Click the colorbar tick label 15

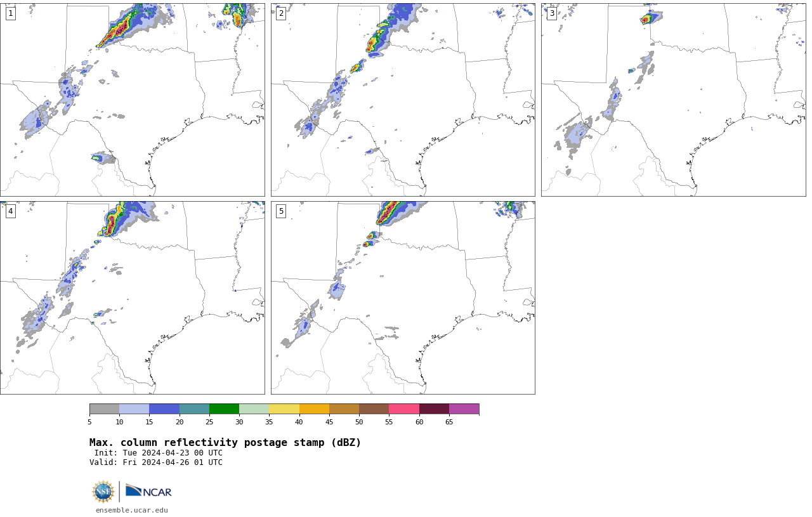point(149,422)
